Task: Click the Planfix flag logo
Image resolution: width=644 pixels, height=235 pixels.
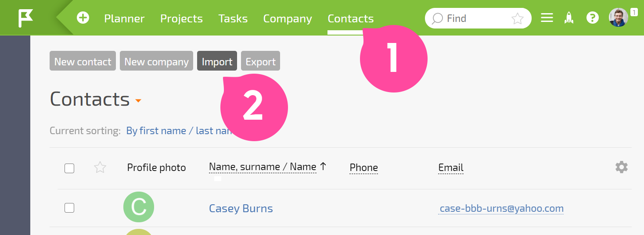Action: click(x=25, y=18)
